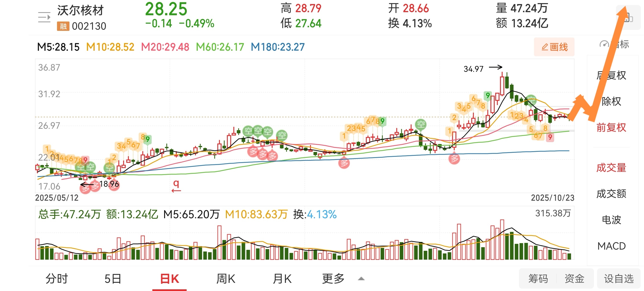Viewport: 644px width, 291px height.
Task: Expand the 更多 period options
Action: coord(333,279)
